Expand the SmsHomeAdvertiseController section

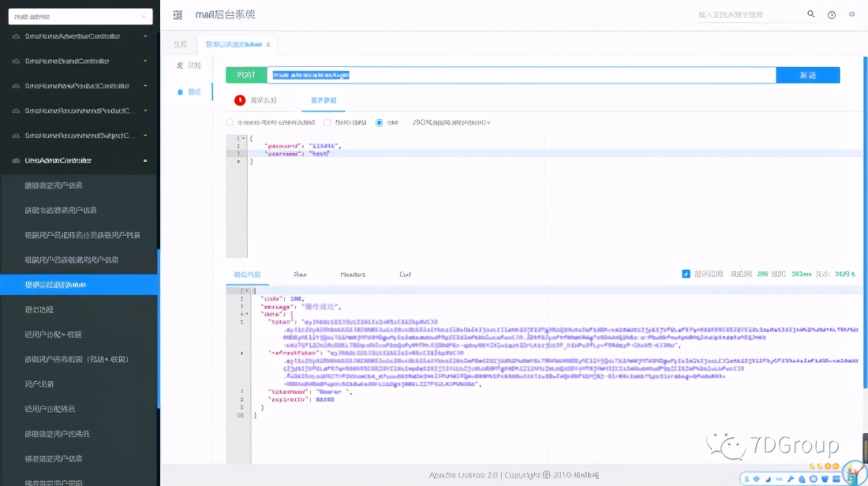(79, 36)
